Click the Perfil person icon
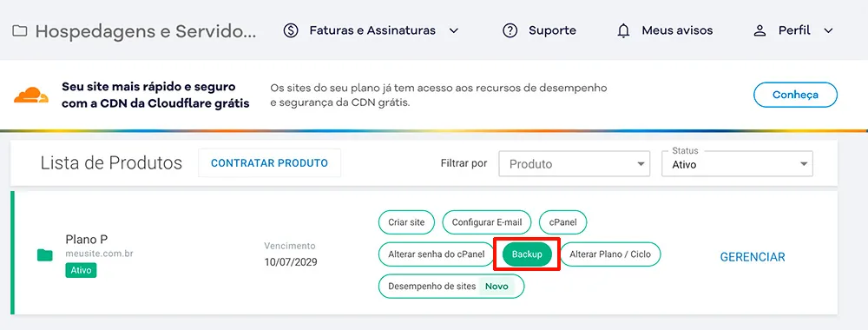 [x=759, y=31]
